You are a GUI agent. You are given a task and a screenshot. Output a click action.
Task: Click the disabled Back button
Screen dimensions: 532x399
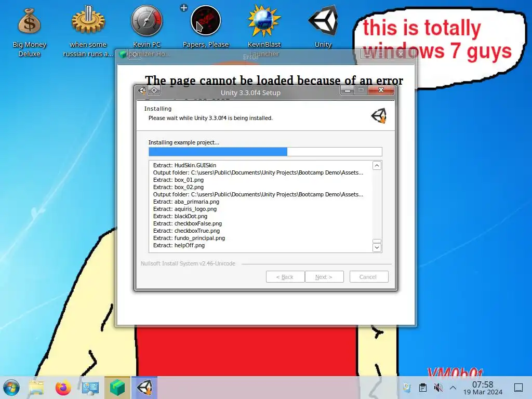pos(285,277)
